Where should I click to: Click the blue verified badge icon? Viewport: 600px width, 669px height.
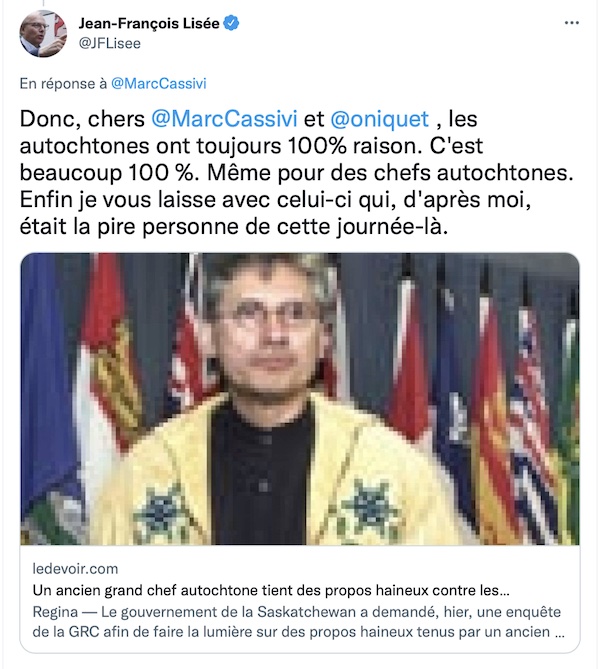231,23
